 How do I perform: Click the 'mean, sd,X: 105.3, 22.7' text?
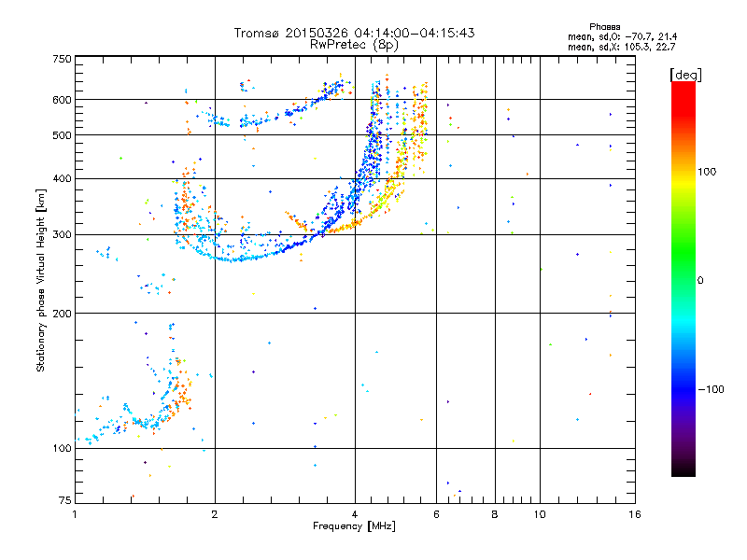[621, 48]
